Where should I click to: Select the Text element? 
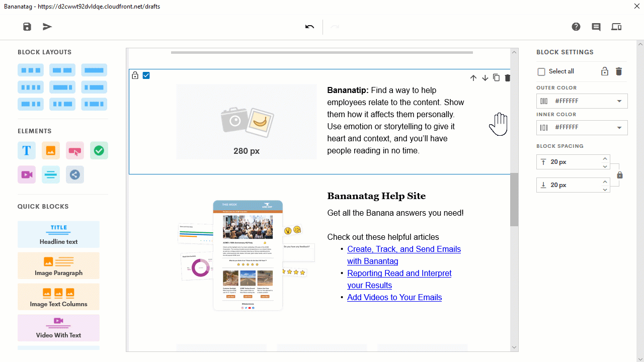coord(27,150)
